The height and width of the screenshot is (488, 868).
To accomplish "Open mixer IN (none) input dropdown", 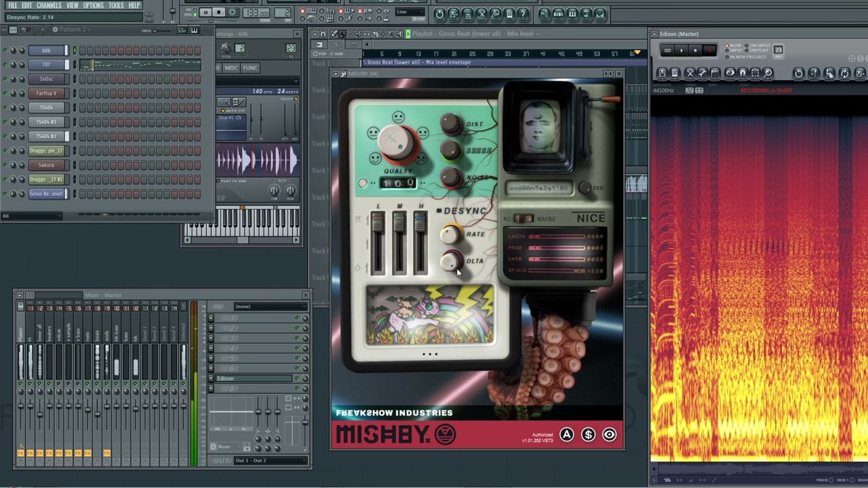I will (270, 306).
